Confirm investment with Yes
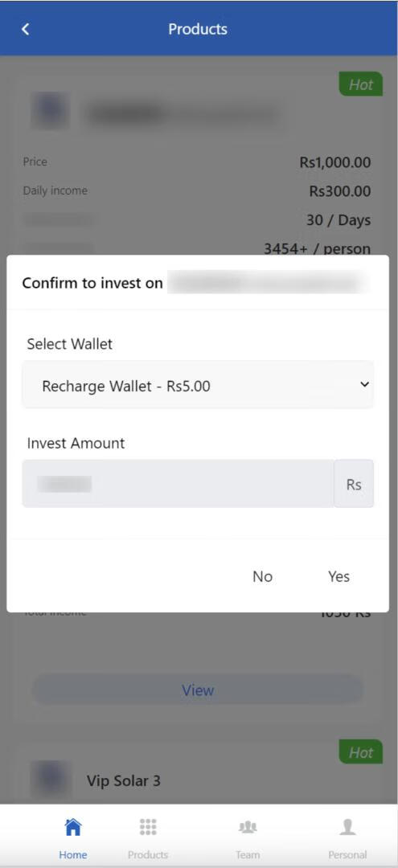Viewport: 398px width, 868px height. click(339, 576)
